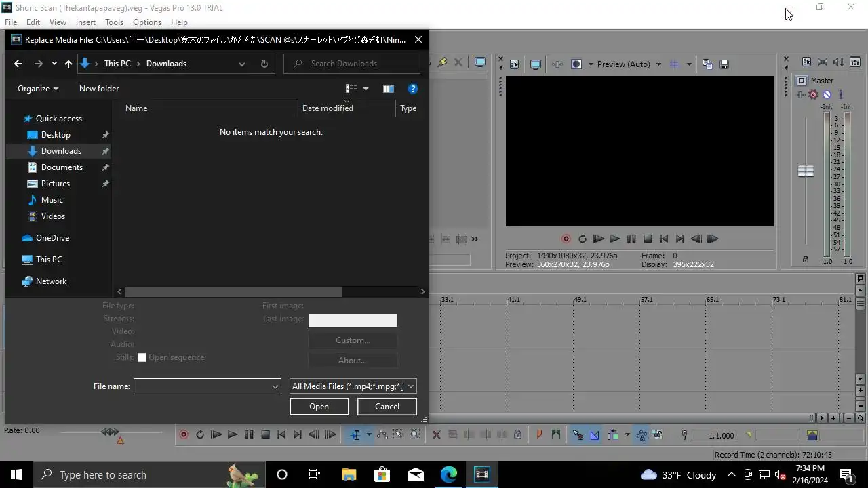The width and height of the screenshot is (868, 488).
Task: Go to start in bottom transport bar
Action: click(x=281, y=435)
